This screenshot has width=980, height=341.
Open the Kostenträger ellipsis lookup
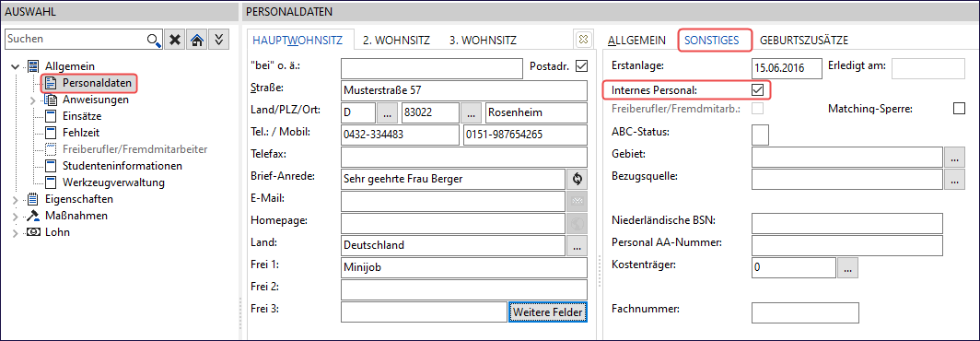pos(847,268)
